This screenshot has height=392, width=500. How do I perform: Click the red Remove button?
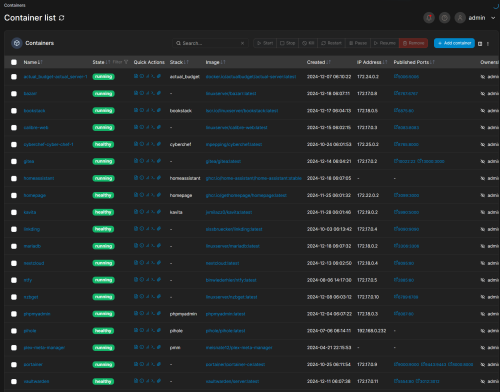413,43
